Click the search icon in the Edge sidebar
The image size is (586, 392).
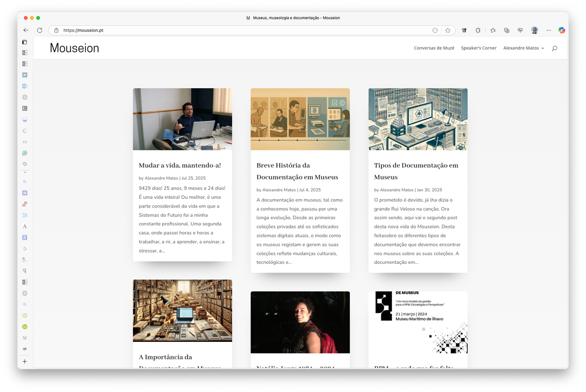[x=25, y=182]
